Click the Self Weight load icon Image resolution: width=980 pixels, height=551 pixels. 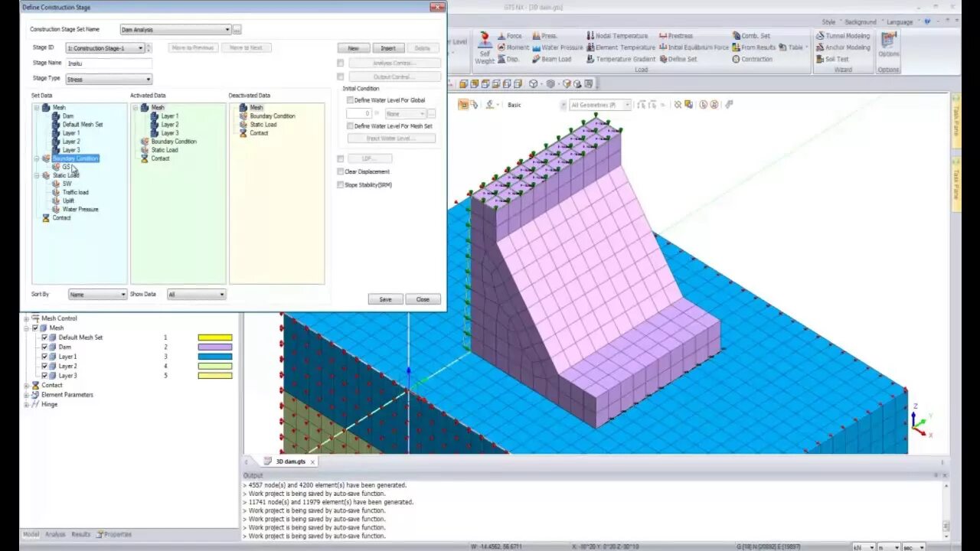pyautogui.click(x=485, y=47)
